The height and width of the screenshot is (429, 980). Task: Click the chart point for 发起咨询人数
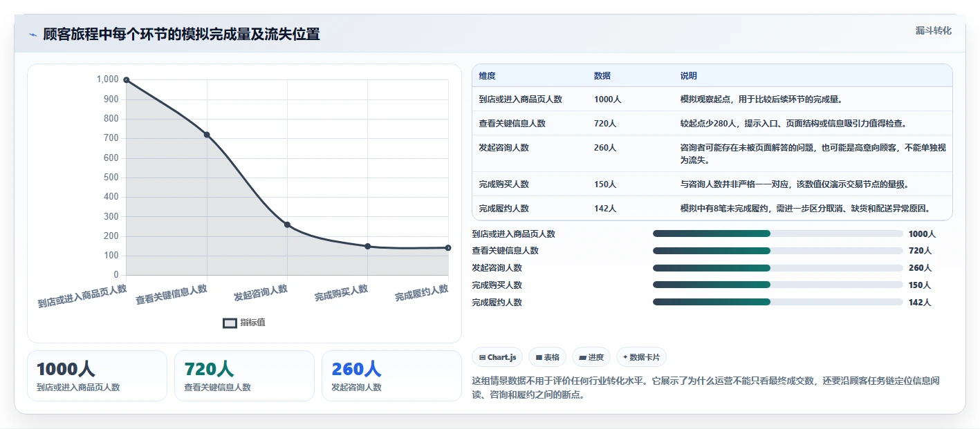[x=287, y=225]
